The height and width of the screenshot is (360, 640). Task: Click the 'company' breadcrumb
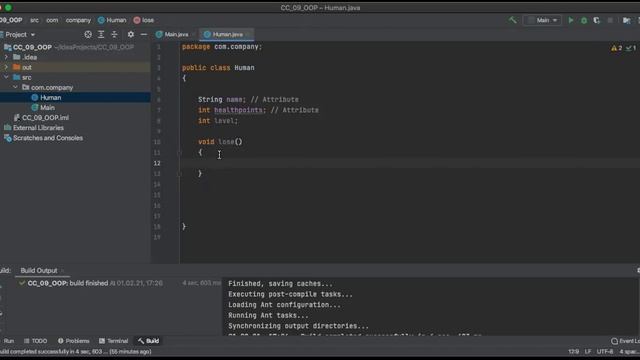tap(78, 20)
